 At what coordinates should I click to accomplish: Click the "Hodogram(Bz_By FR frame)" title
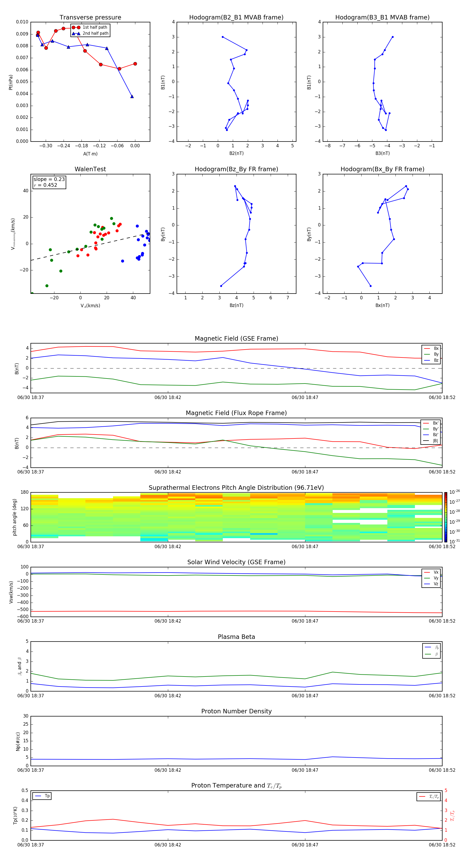[236, 169]
